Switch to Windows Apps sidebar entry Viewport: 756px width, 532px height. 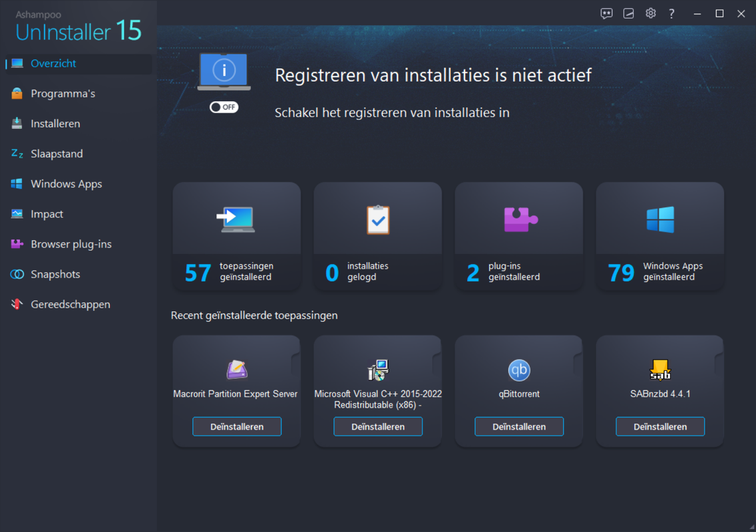79,184
